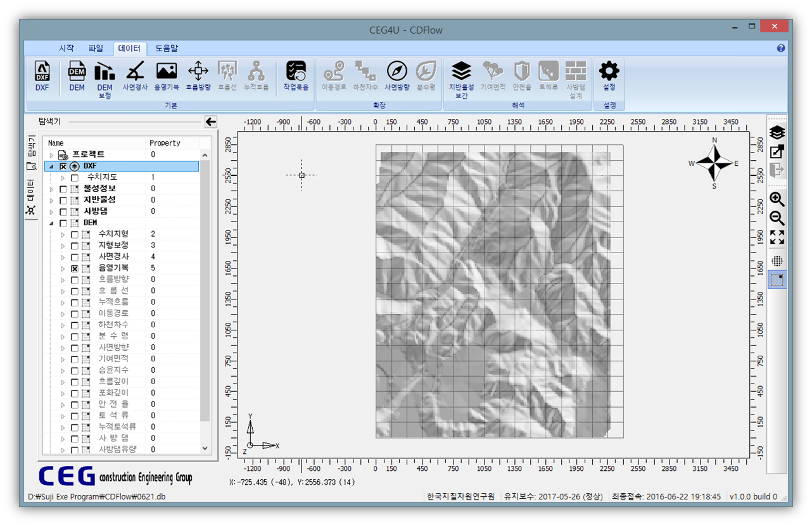The height and width of the screenshot is (526, 812).
Task: Click the help question mark icon
Action: pyautogui.click(x=781, y=48)
